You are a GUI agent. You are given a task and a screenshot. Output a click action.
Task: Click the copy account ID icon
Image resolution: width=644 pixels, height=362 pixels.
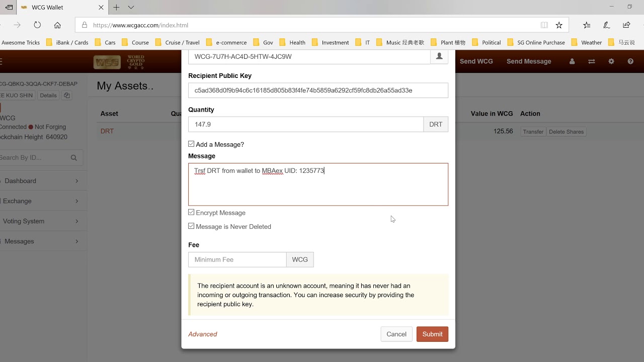tap(67, 96)
